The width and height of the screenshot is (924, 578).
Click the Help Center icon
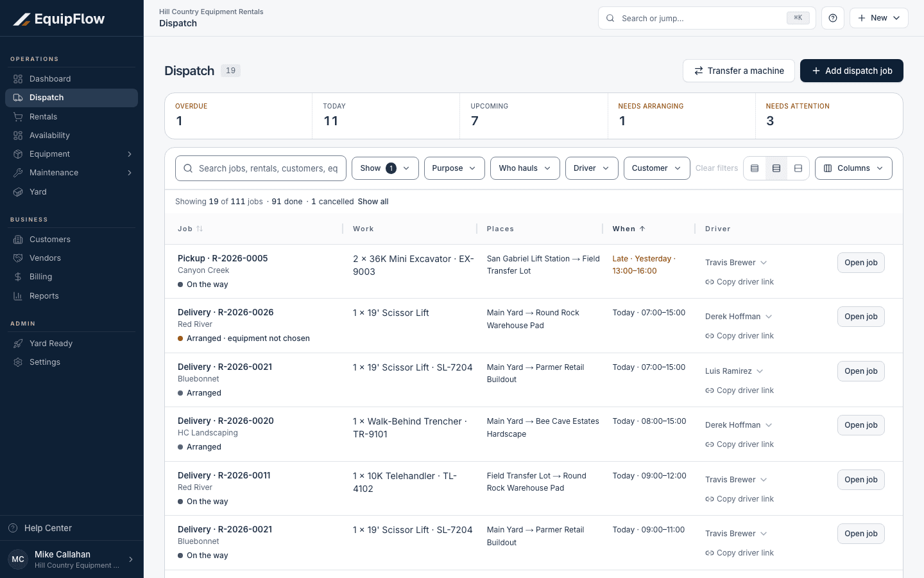(x=13, y=528)
